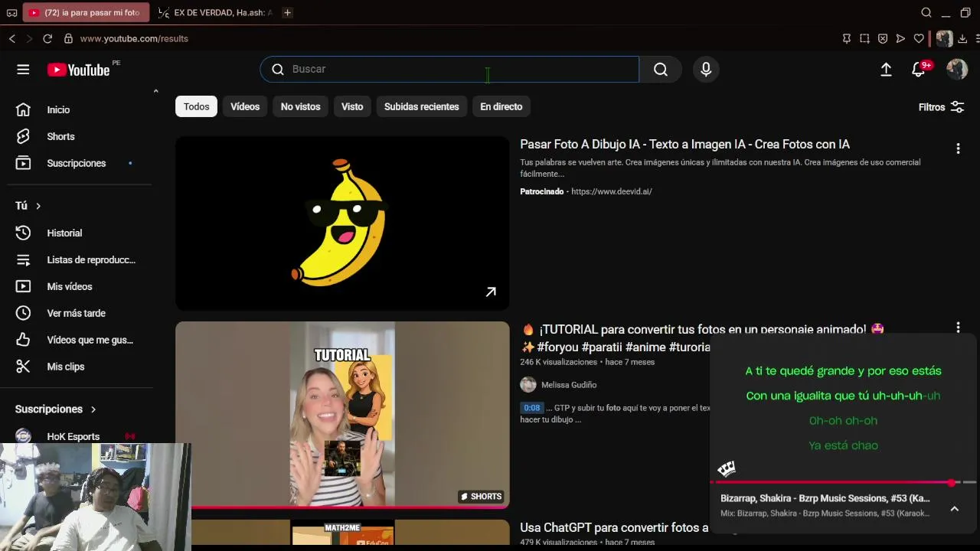Open three-dot menu for the TUTORIAL video

coord(958,328)
